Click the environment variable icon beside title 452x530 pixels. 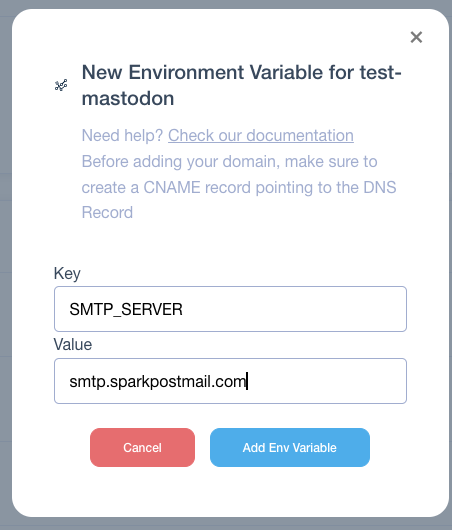(61, 85)
